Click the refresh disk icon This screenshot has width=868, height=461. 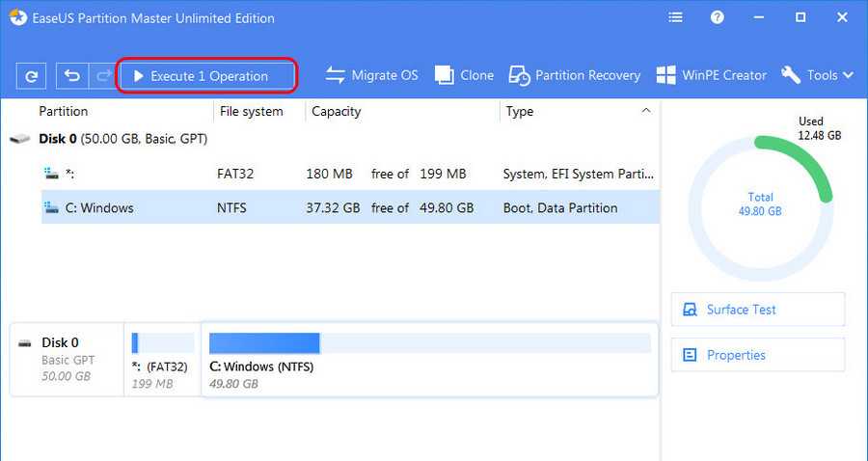coord(32,76)
